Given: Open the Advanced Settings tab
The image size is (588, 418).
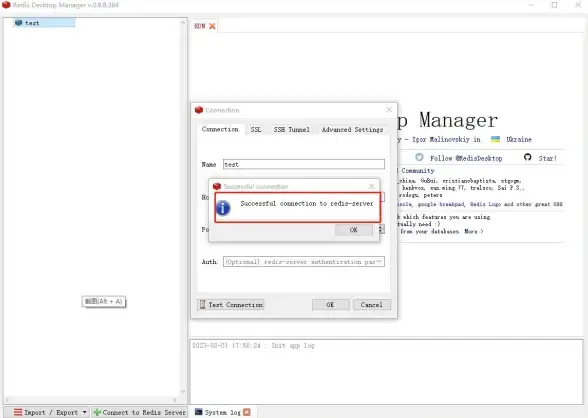Looking at the screenshot, I should (352, 129).
